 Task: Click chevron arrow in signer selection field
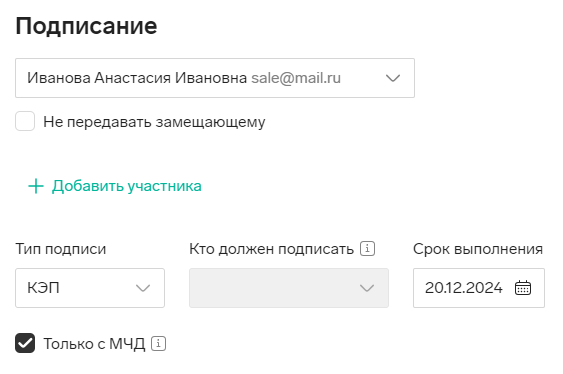click(x=393, y=78)
